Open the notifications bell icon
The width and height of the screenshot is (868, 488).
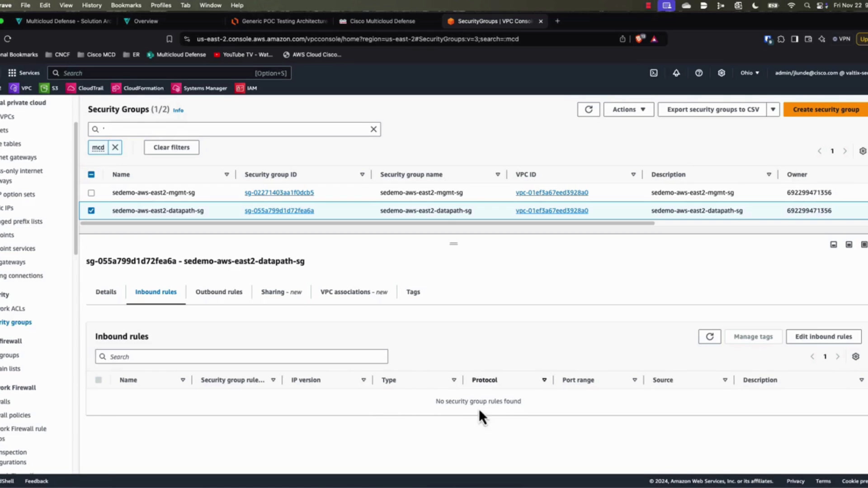click(676, 73)
